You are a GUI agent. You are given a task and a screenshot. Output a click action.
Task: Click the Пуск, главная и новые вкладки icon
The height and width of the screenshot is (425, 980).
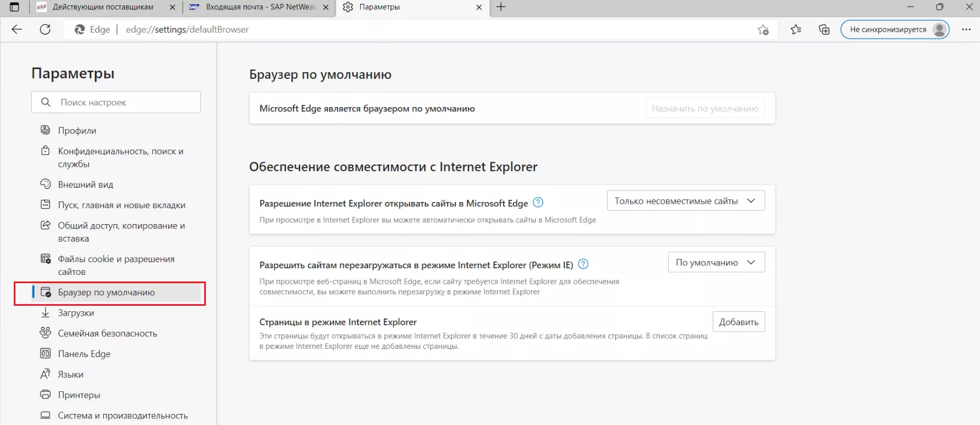(45, 204)
